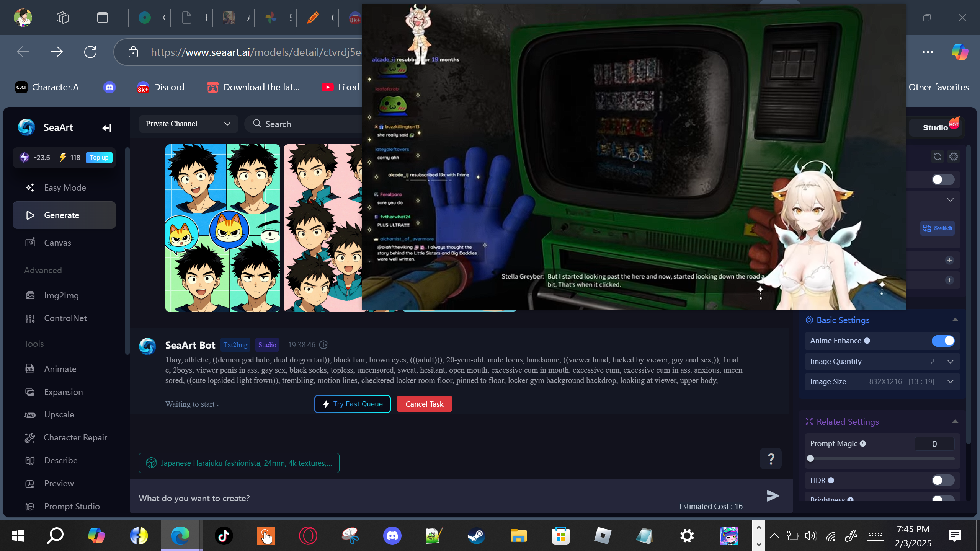Open the Private Channel dropdown

pyautogui.click(x=188, y=124)
